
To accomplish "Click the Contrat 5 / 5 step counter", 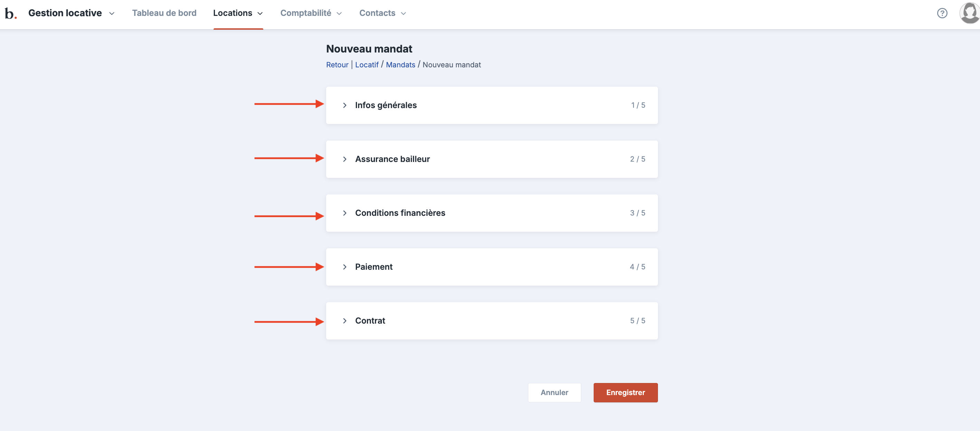I will click(637, 321).
